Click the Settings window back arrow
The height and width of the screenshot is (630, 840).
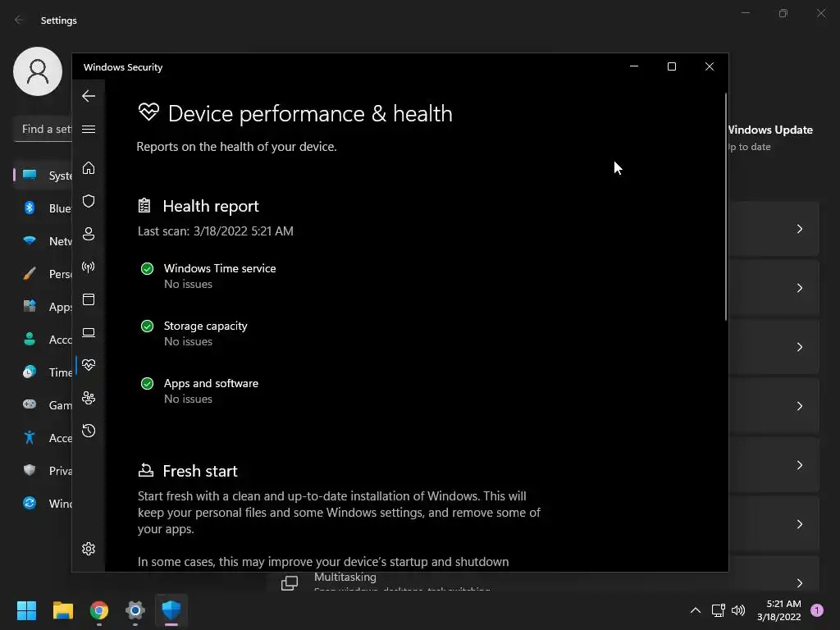coord(19,20)
